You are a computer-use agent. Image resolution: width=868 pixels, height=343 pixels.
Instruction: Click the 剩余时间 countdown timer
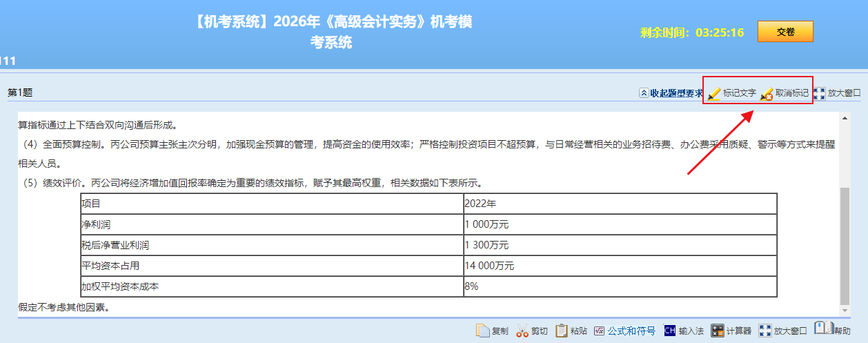[692, 32]
